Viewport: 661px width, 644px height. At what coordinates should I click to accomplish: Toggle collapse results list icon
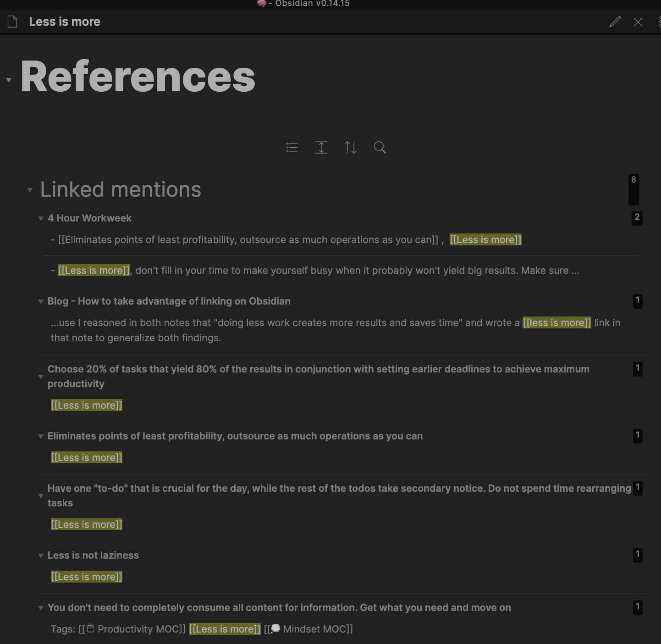292,147
